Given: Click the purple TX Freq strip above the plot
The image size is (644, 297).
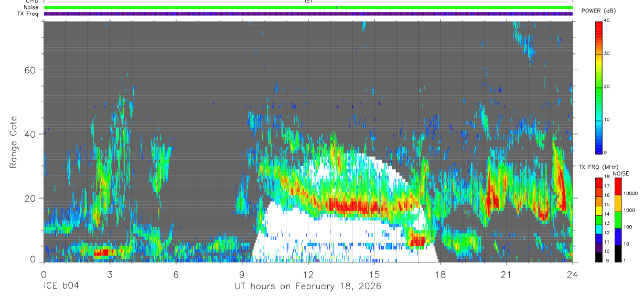Looking at the screenshot, I should pos(308,14).
